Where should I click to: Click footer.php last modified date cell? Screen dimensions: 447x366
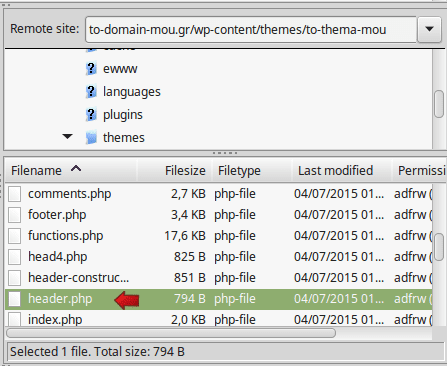coord(339,215)
